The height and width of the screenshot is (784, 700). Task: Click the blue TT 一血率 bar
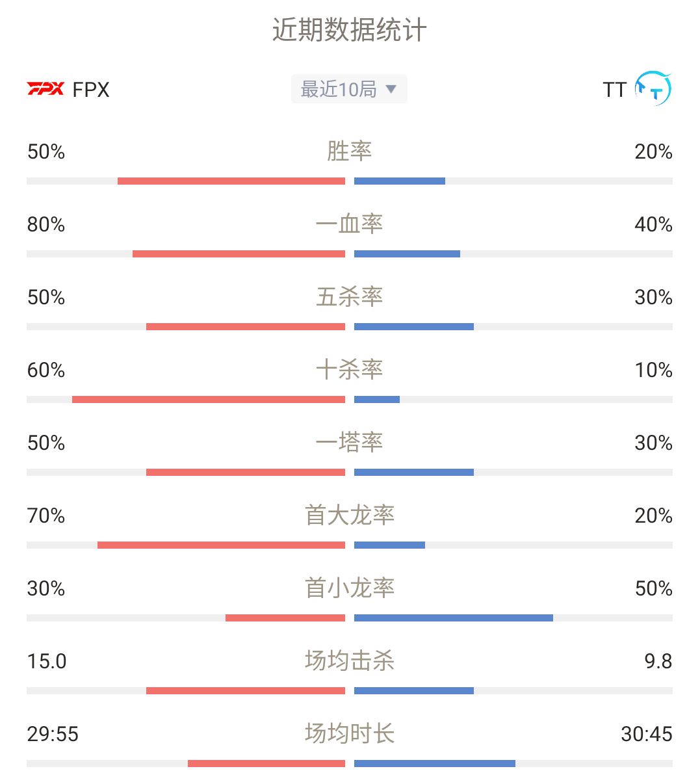point(407,254)
